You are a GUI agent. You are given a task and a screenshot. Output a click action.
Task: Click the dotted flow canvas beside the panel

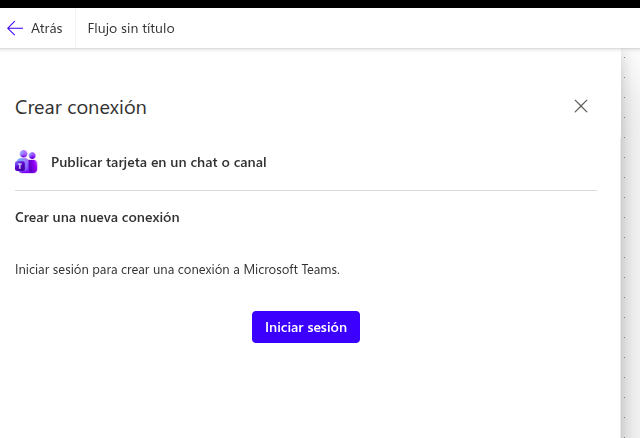click(x=630, y=250)
